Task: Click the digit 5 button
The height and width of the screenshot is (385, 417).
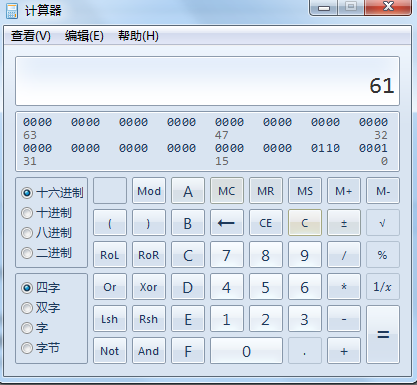Action: pyautogui.click(x=266, y=287)
